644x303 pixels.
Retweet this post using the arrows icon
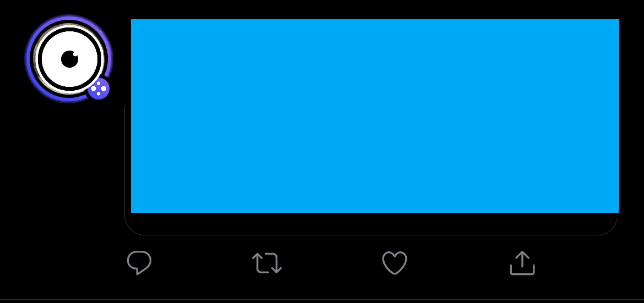(x=267, y=263)
